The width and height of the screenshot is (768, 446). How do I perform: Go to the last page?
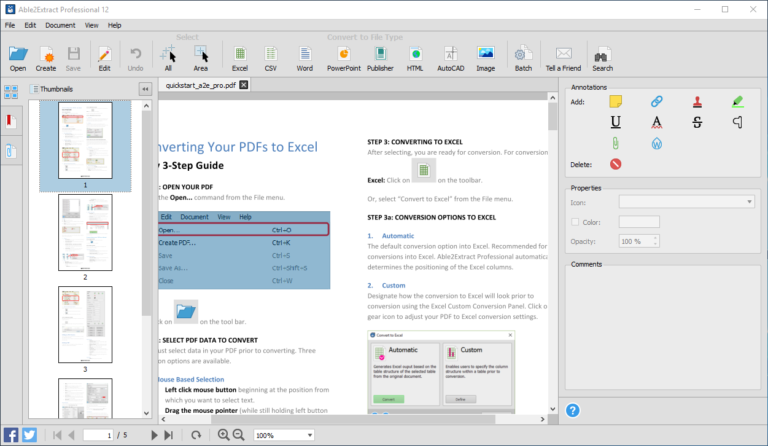tap(168, 435)
